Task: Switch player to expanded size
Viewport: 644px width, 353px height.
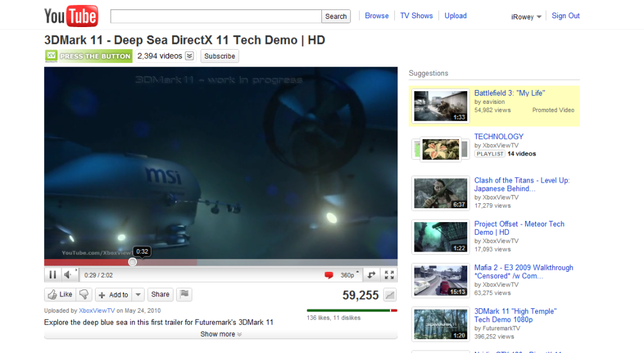Action: [371, 275]
